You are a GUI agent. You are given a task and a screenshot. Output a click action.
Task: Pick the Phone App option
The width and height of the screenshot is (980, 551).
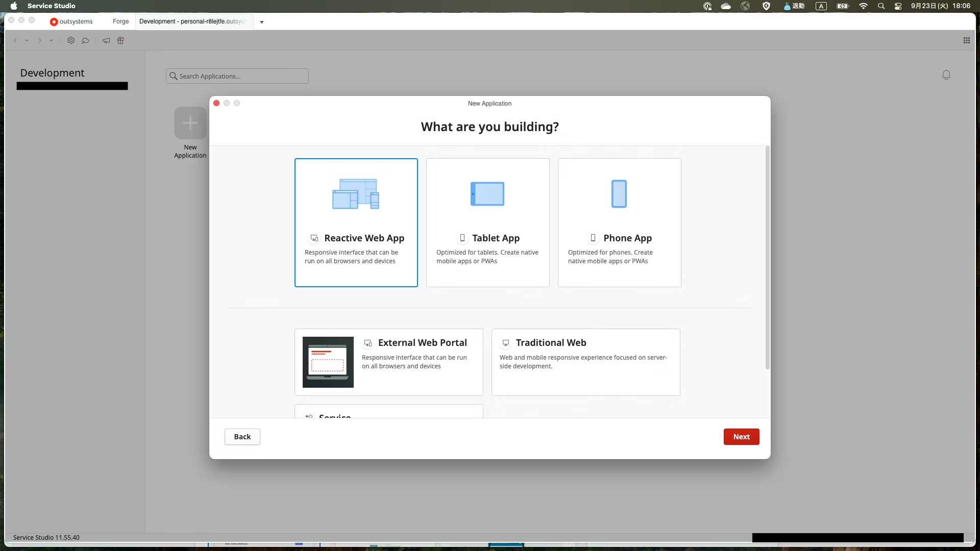click(619, 222)
